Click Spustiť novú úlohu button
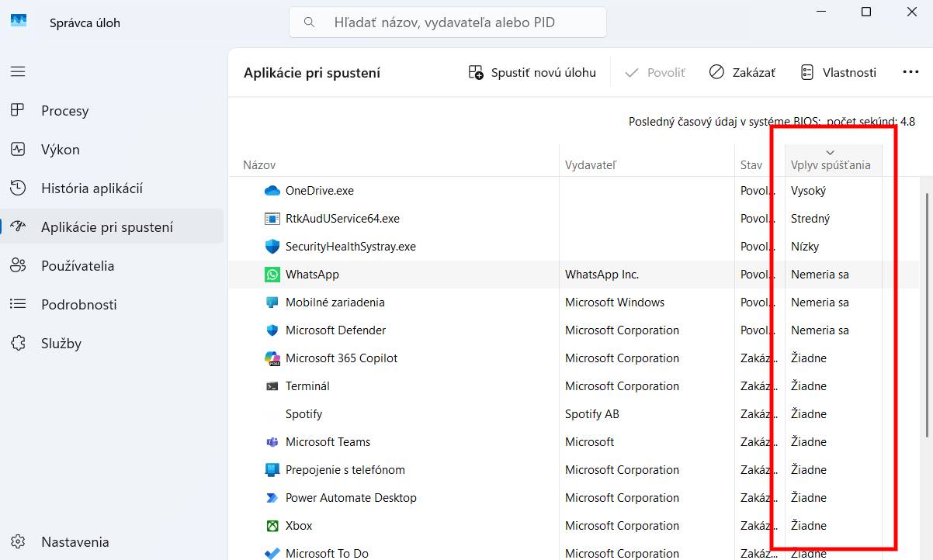The height and width of the screenshot is (560, 933). [x=532, y=72]
